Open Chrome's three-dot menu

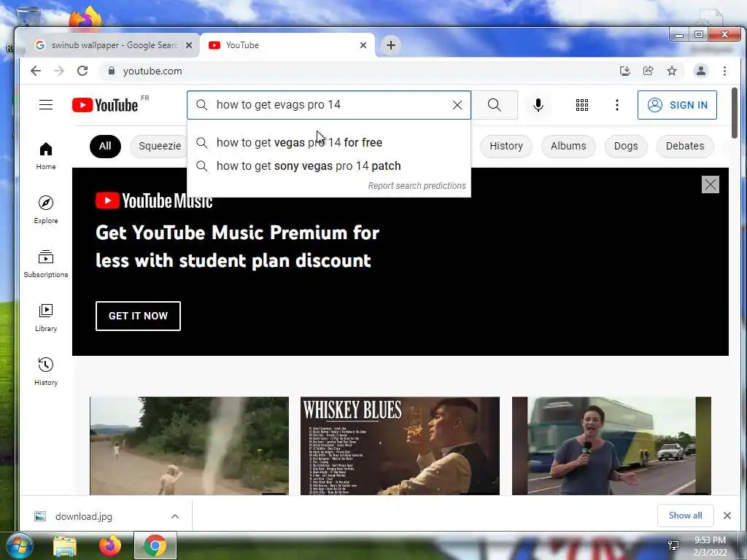coord(724,71)
